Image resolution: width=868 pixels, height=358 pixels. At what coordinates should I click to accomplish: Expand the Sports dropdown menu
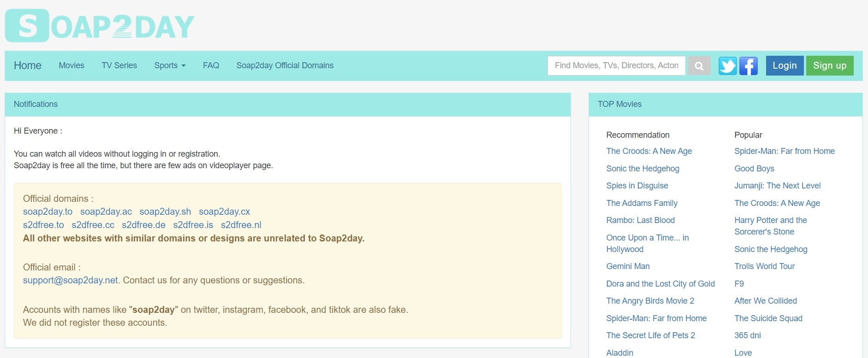[x=170, y=65]
